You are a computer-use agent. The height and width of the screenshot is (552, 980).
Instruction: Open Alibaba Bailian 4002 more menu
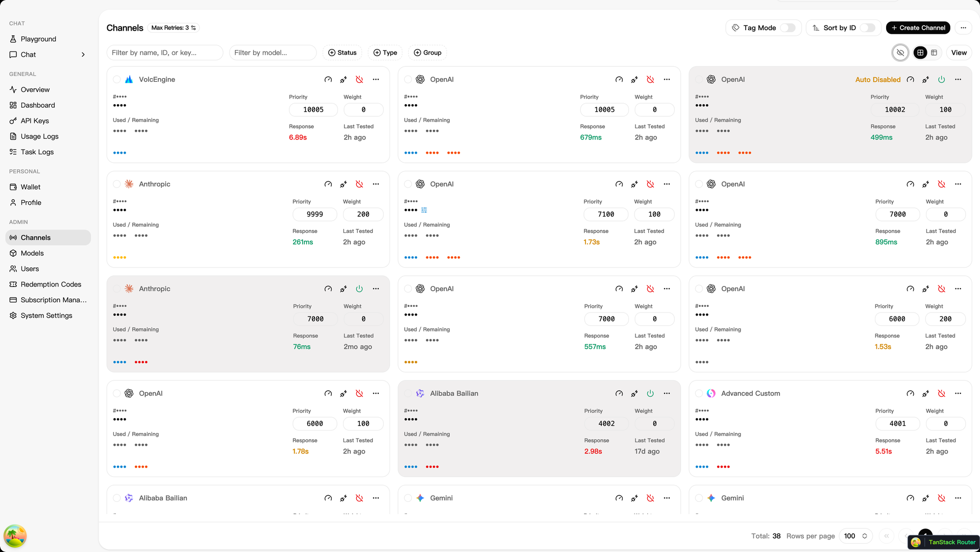[x=667, y=394]
